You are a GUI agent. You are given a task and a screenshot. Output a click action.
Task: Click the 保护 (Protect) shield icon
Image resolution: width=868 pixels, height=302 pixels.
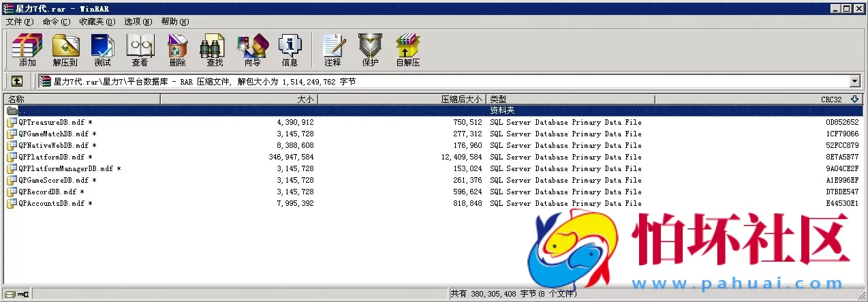point(370,50)
